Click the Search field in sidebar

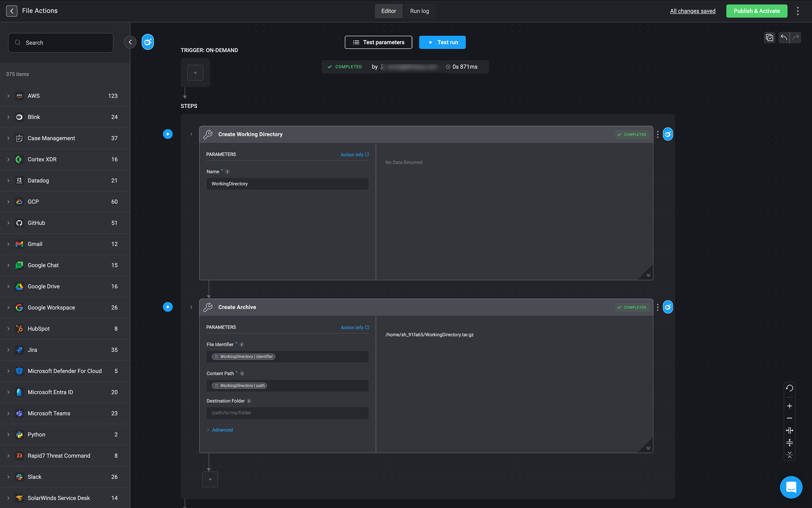[61, 43]
